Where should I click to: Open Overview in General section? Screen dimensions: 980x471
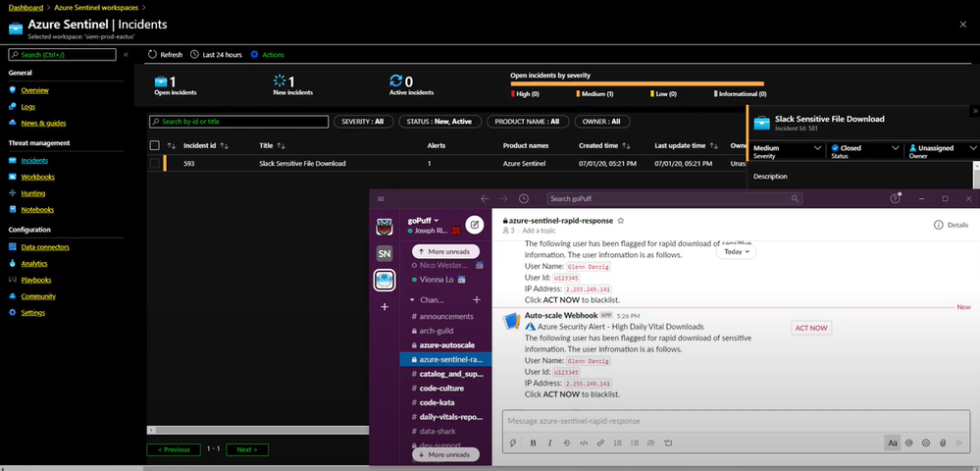[35, 90]
